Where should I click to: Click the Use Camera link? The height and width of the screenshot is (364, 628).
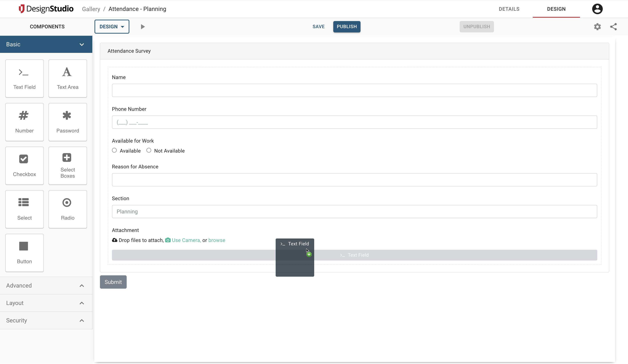(186, 240)
